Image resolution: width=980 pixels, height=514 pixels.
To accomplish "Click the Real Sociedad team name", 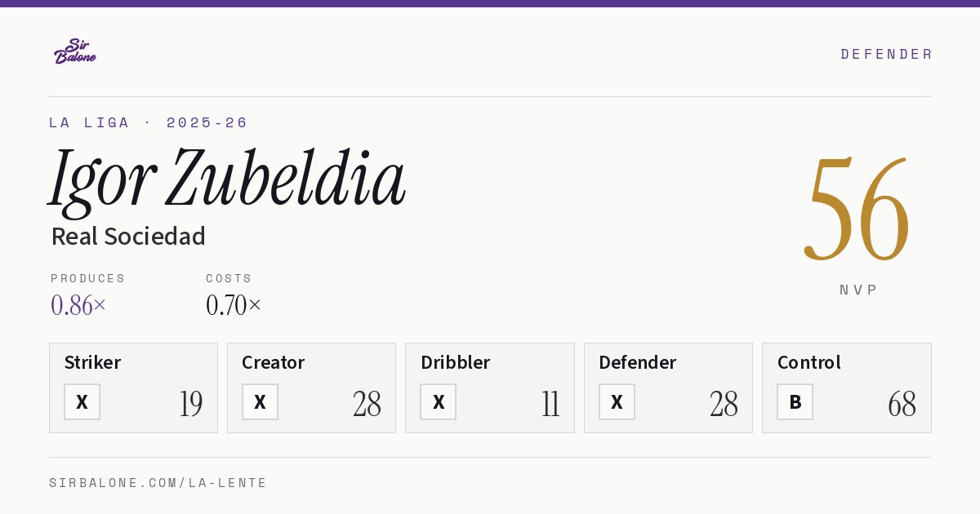I will pyautogui.click(x=128, y=237).
